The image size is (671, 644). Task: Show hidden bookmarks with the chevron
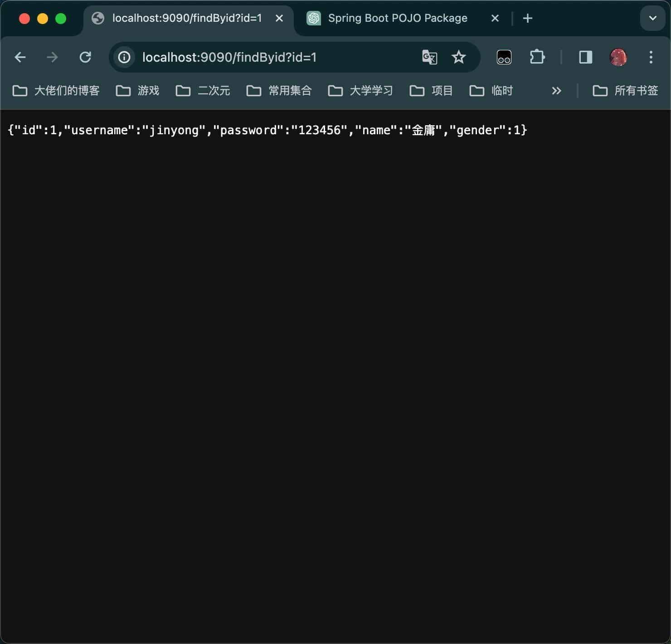point(556,91)
